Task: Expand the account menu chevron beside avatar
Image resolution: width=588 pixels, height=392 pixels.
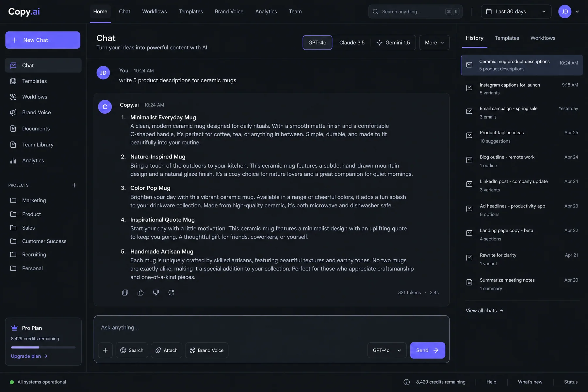Action: 577,11
